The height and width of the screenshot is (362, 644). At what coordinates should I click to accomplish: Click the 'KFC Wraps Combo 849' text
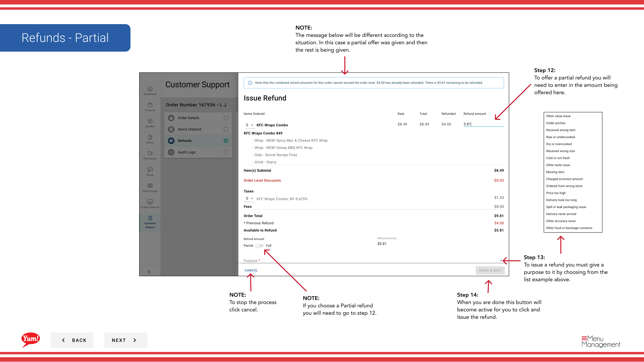263,133
